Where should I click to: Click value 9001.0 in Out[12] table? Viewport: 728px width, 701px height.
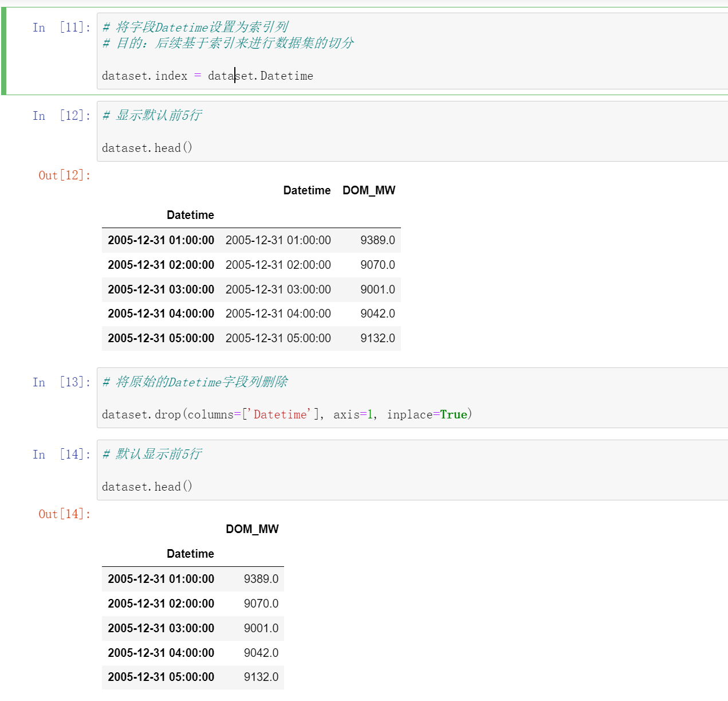click(x=377, y=289)
